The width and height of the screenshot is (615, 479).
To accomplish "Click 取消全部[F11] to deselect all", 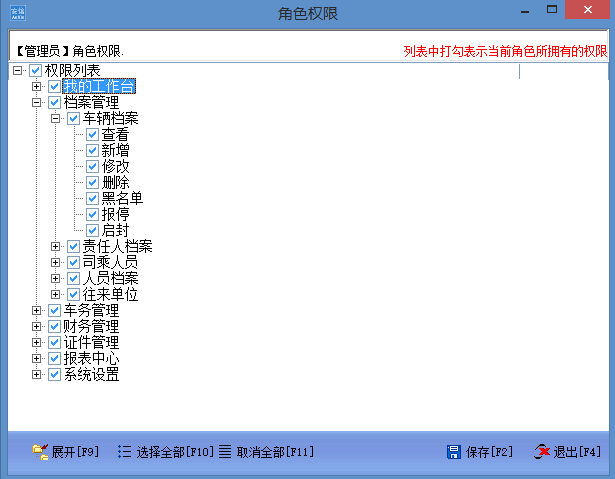I will coord(275,452).
